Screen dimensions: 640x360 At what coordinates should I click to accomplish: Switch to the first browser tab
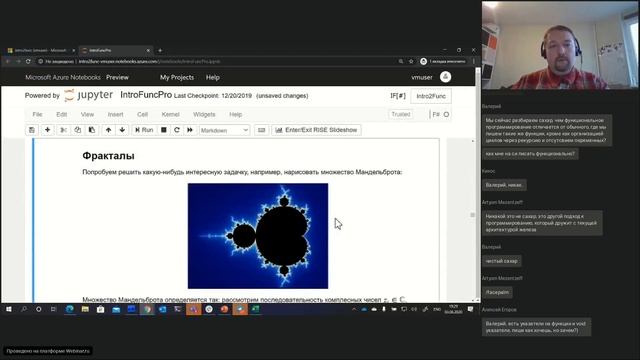(40, 50)
